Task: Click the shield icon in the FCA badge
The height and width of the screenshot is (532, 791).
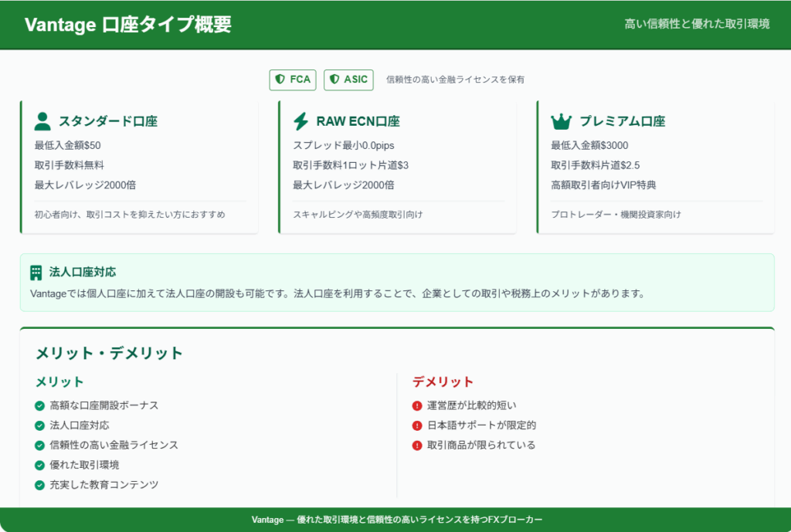Action: pos(280,80)
